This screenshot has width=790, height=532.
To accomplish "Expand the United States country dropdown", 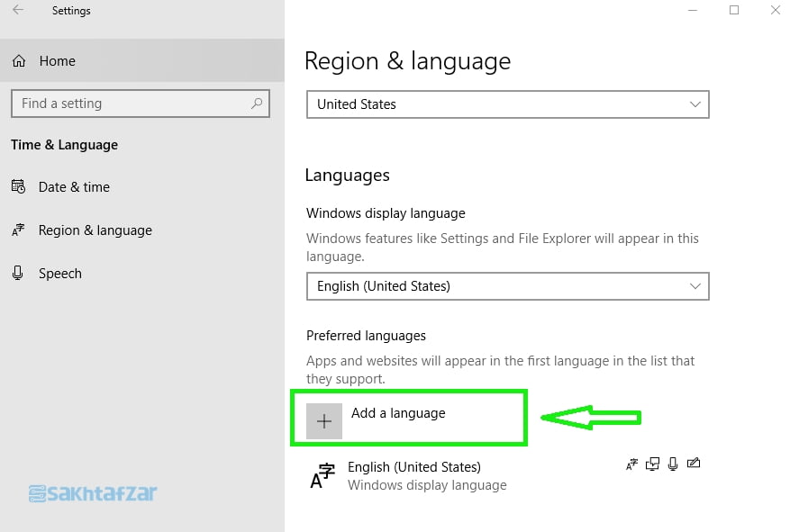I will 507,104.
